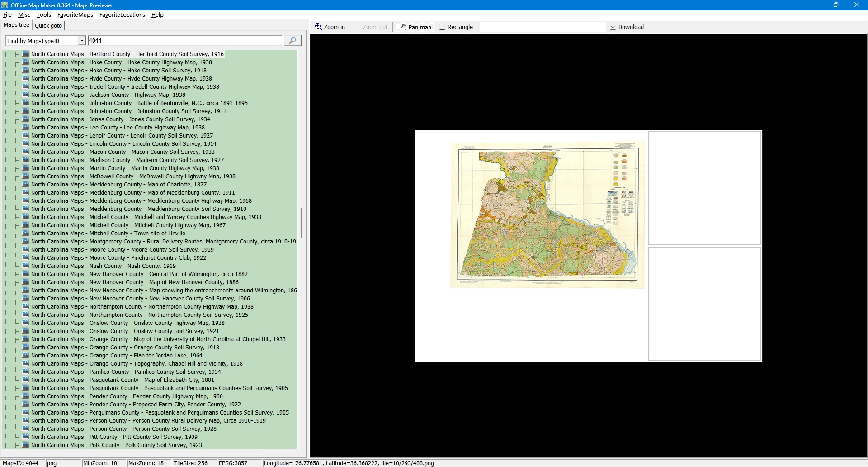868x467 pixels.
Task: Choose the Rectangle selection tool
Action: [x=456, y=27]
